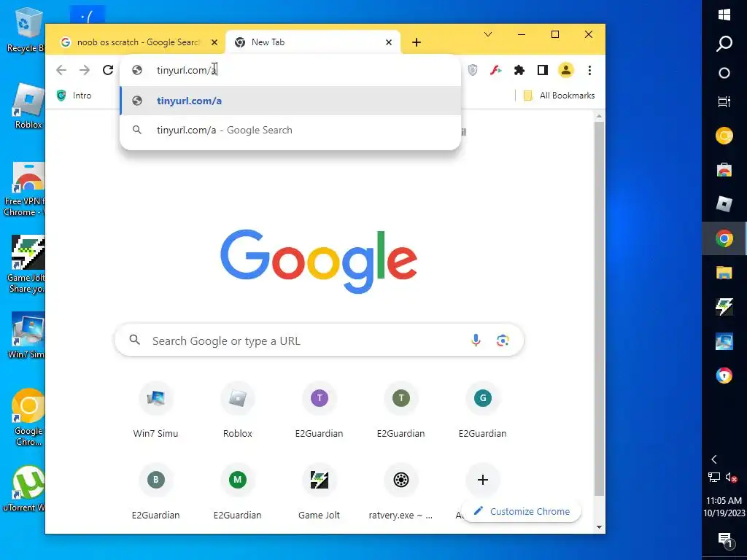Open Roblox from the taskbar
This screenshot has height=560, width=747.
[x=724, y=204]
